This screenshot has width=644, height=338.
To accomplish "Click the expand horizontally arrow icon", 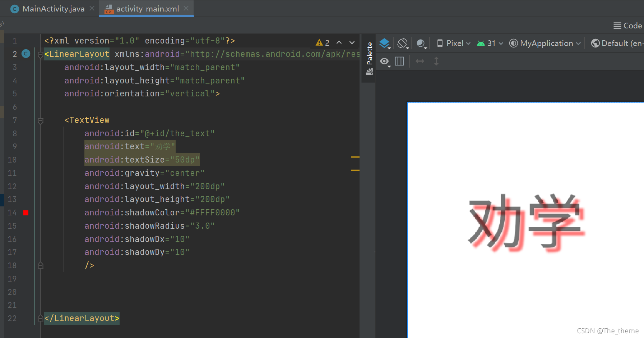I will (x=420, y=61).
